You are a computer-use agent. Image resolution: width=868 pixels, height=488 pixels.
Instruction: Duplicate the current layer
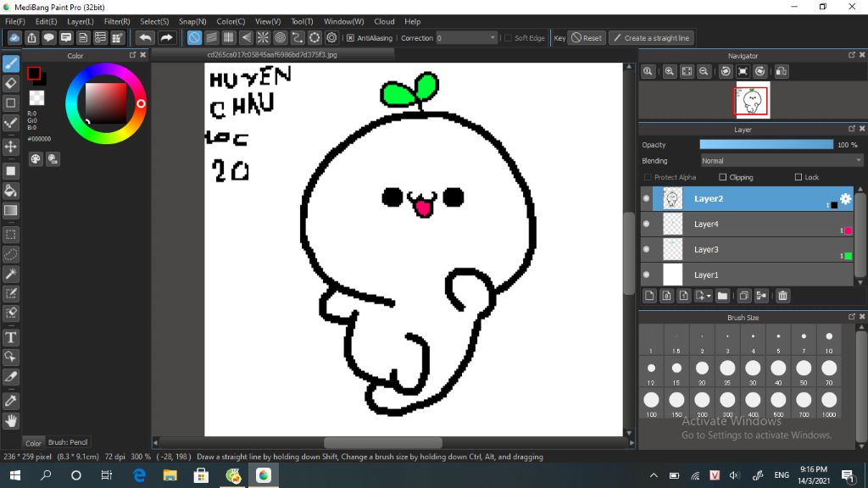(x=744, y=296)
